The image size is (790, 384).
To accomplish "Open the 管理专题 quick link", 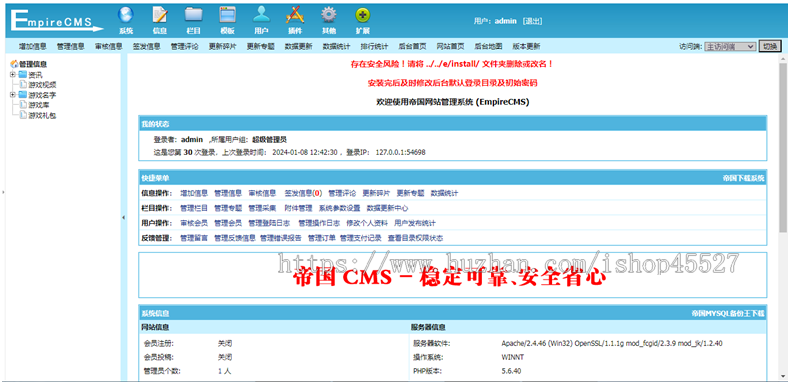I will click(x=228, y=208).
